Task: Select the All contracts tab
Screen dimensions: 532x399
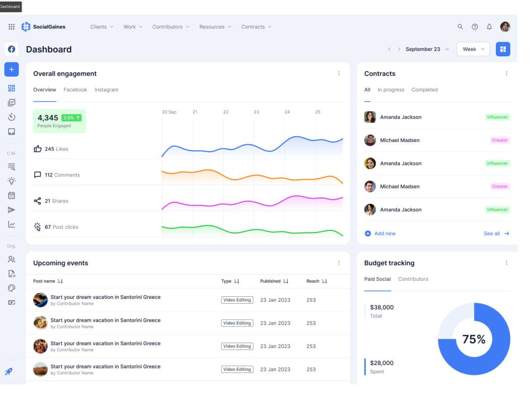Action: pos(367,90)
